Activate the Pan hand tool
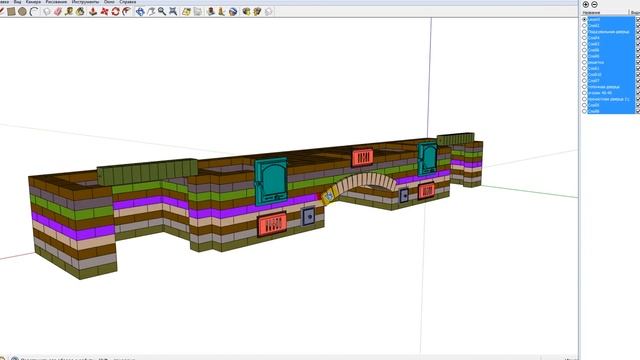Viewport: 640px width, 360px height. (x=151, y=11)
